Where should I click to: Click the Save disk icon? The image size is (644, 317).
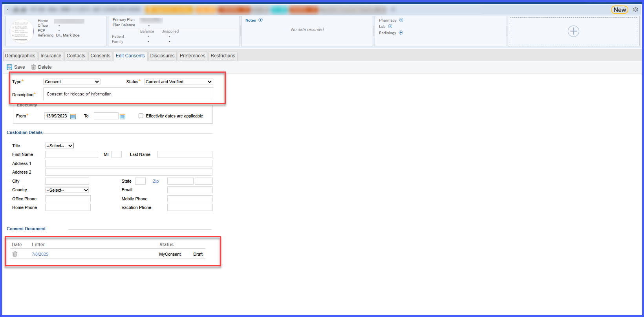pyautogui.click(x=9, y=67)
